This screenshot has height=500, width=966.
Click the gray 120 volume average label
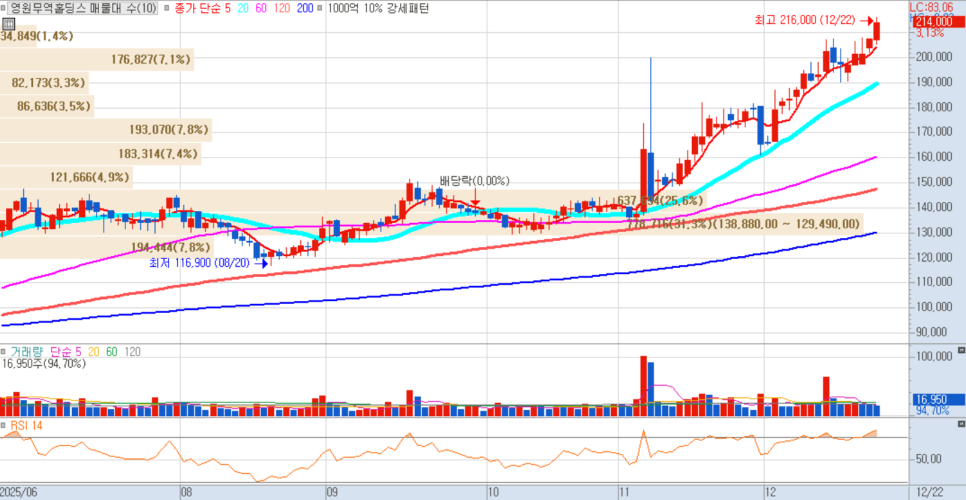point(132,352)
